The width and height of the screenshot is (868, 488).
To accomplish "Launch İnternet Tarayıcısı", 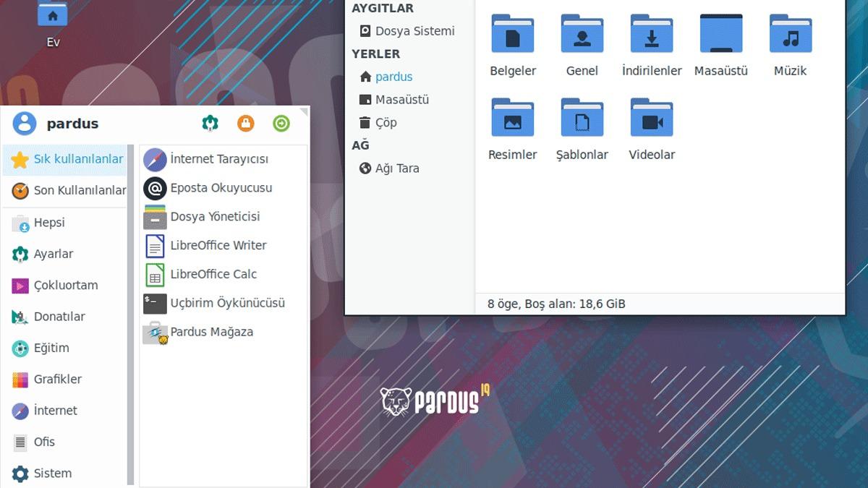I will coord(223,159).
